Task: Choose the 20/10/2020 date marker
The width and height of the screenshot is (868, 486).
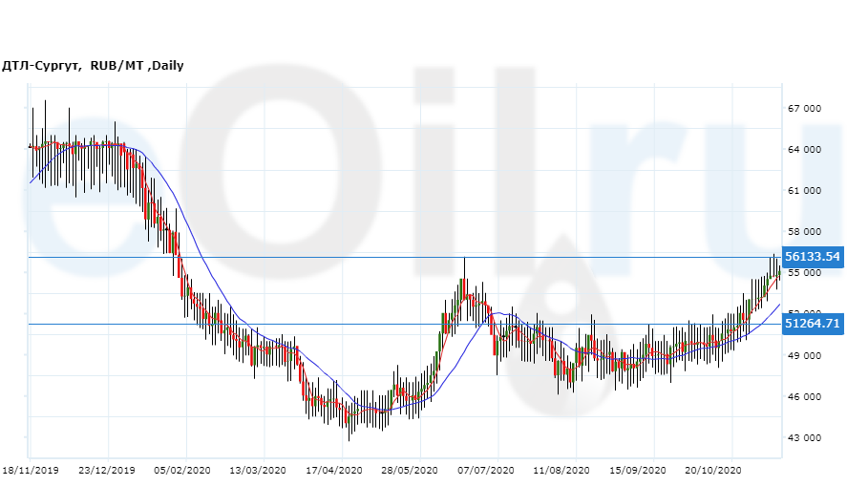Action: (715, 471)
